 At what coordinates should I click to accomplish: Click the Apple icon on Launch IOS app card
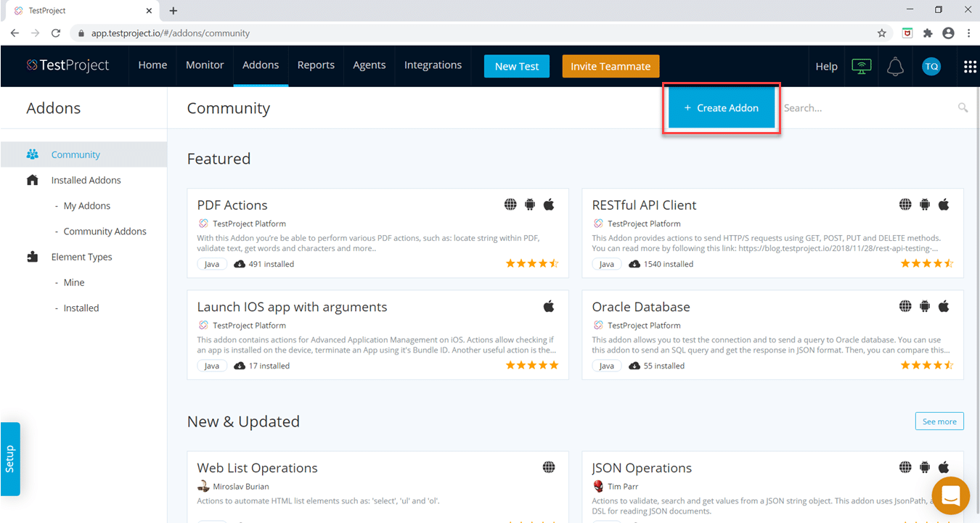pyautogui.click(x=549, y=306)
